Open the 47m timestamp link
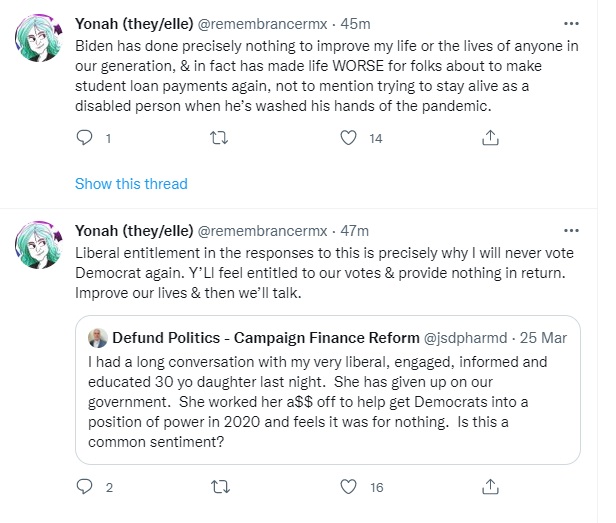 pyautogui.click(x=354, y=231)
